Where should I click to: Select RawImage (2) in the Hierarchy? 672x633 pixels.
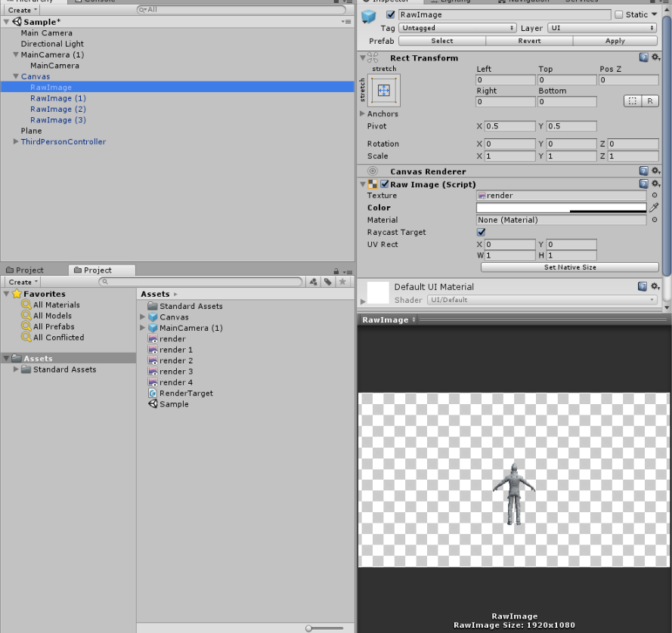click(x=58, y=109)
